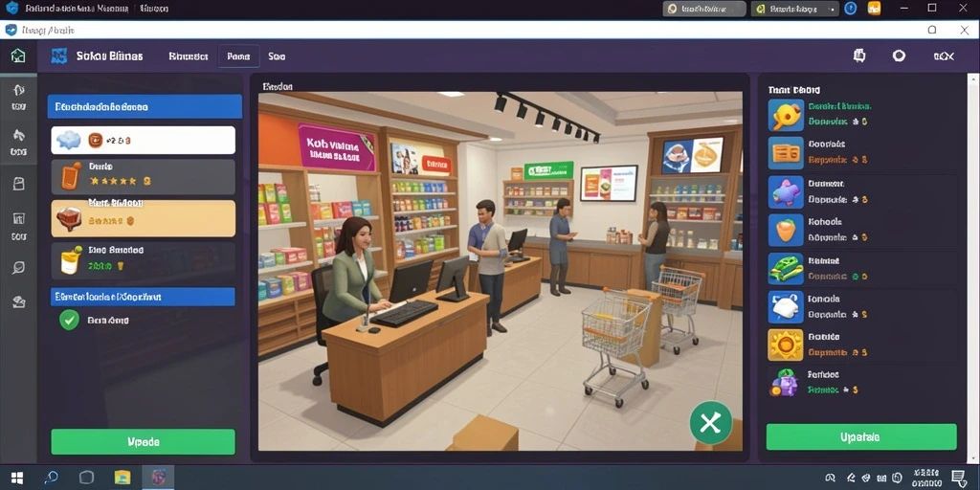Screen dimensions: 980x490
Task: Click the home icon in the sidebar
Action: point(18,56)
